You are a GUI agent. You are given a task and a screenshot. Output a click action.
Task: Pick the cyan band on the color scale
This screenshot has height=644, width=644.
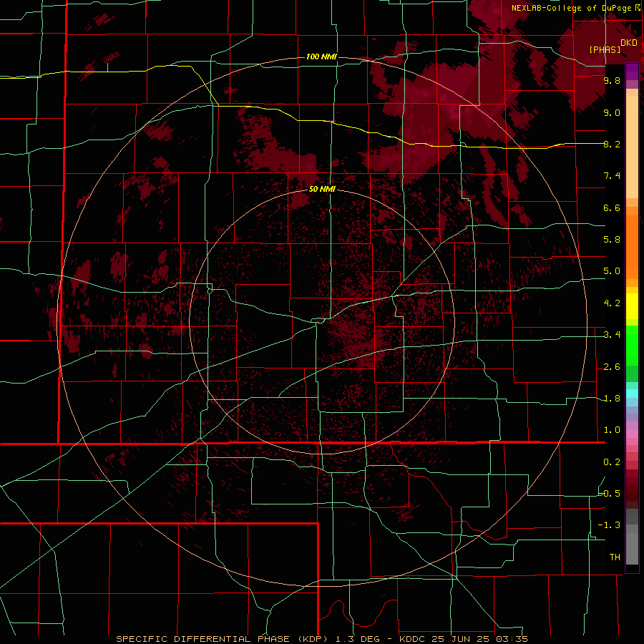pos(632,394)
